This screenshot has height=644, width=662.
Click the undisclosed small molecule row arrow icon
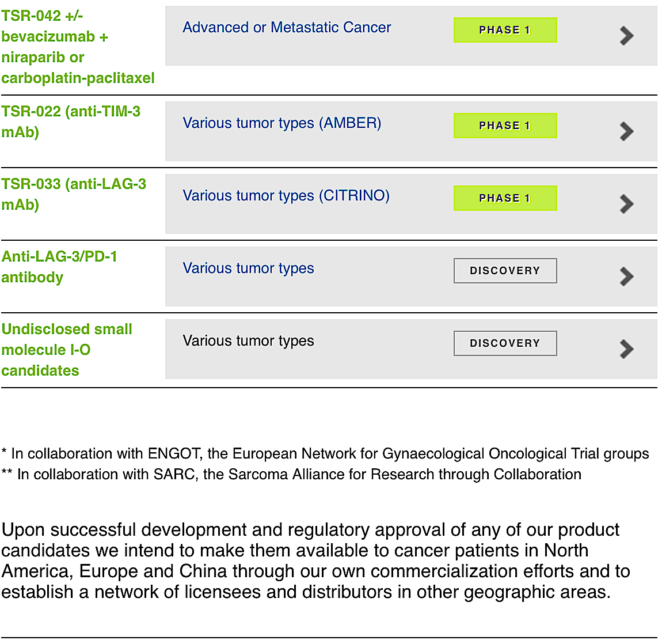pyautogui.click(x=626, y=349)
